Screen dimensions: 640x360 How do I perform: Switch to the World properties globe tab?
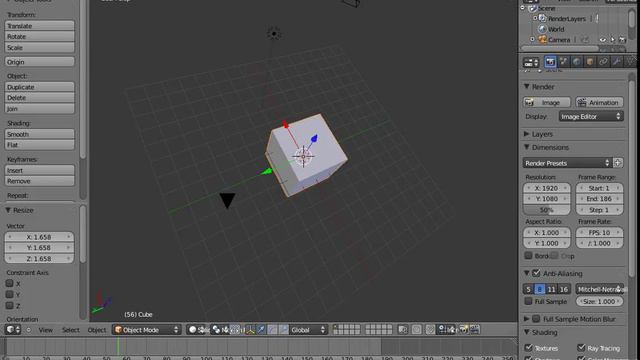click(x=576, y=62)
